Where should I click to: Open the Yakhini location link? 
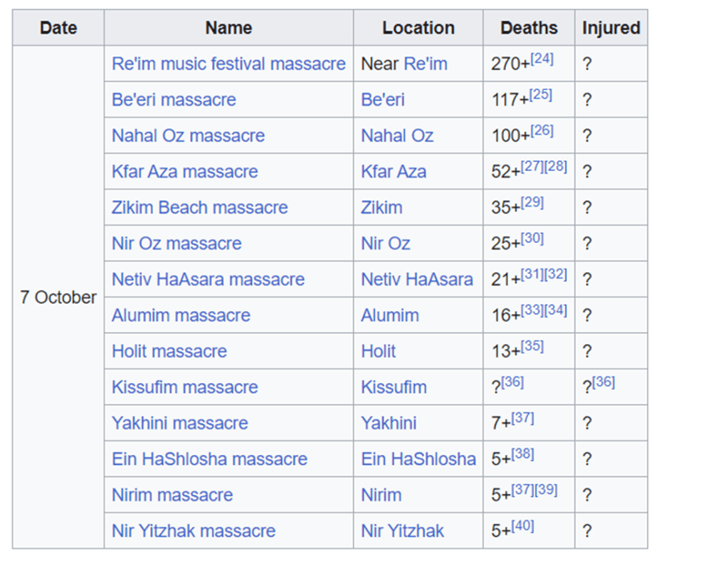pyautogui.click(x=388, y=424)
